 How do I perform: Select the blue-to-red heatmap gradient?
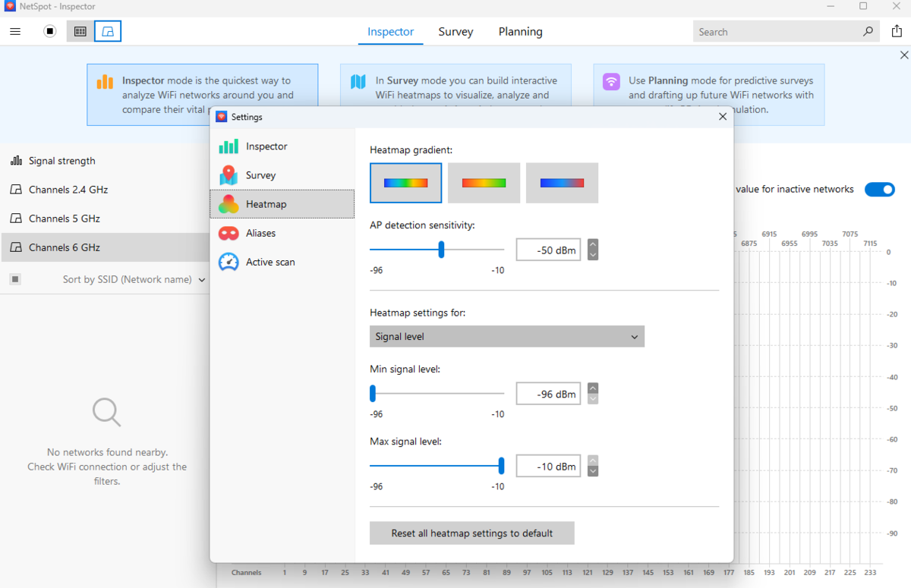[x=562, y=183]
